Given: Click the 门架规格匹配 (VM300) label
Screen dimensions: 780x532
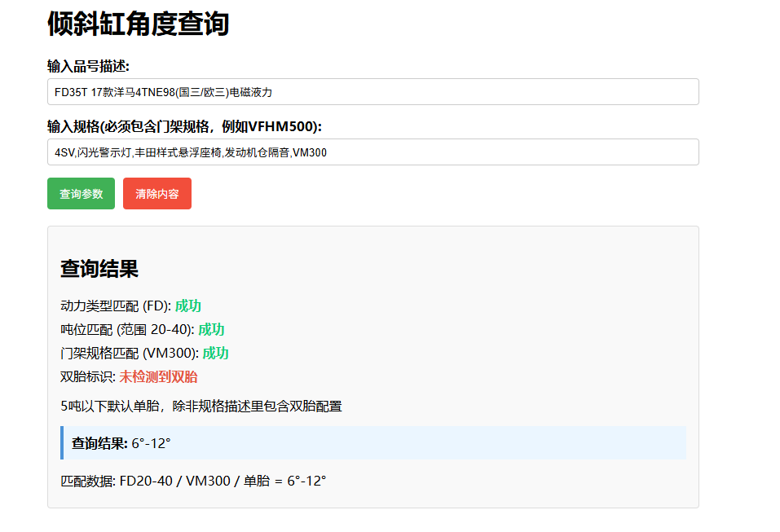Looking at the screenshot, I should [129, 354].
